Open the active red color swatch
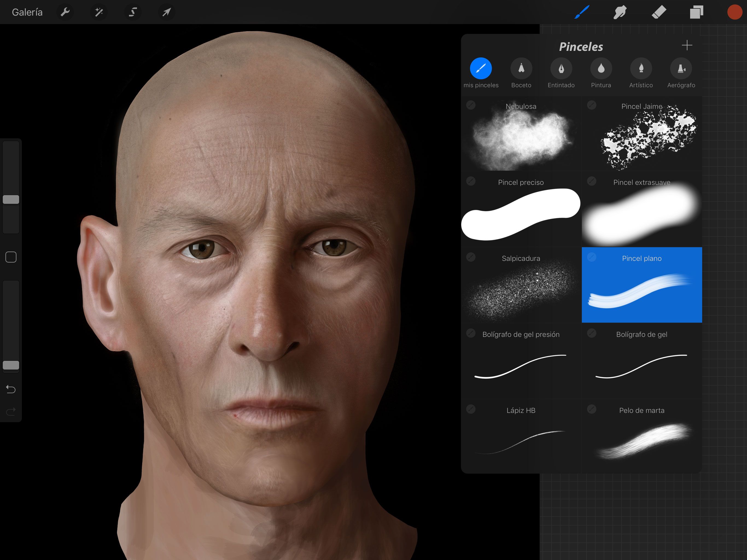Image resolution: width=747 pixels, height=560 pixels. click(x=734, y=12)
